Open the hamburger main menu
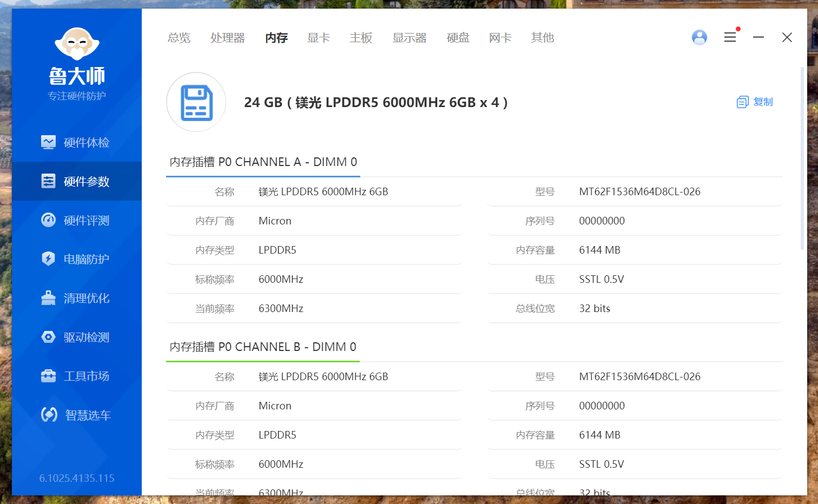818x504 pixels. (730, 37)
